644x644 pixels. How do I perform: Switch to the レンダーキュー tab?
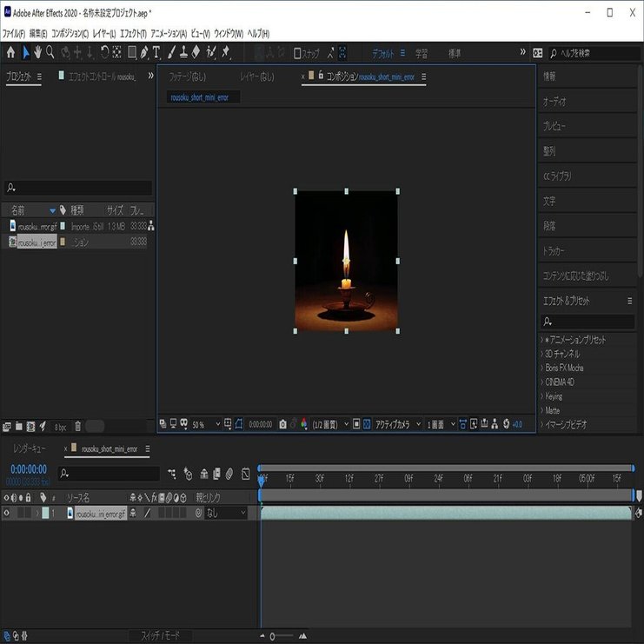[30, 448]
